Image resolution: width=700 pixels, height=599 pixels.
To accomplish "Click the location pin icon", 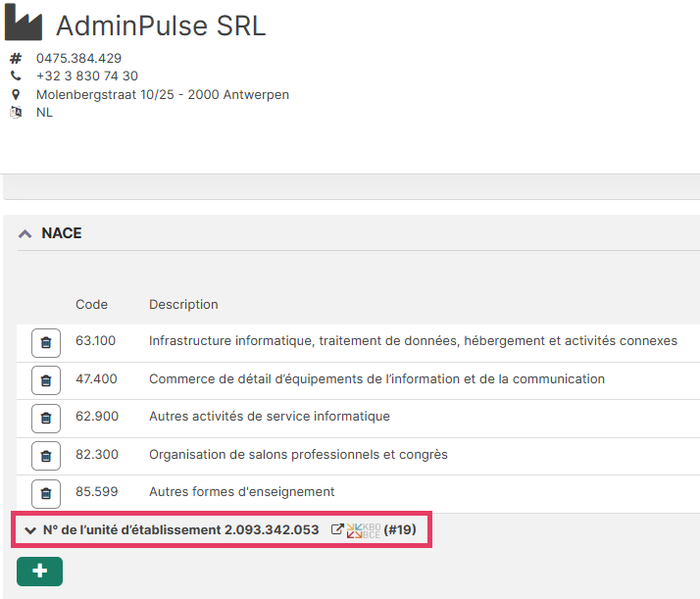I will (x=16, y=95).
